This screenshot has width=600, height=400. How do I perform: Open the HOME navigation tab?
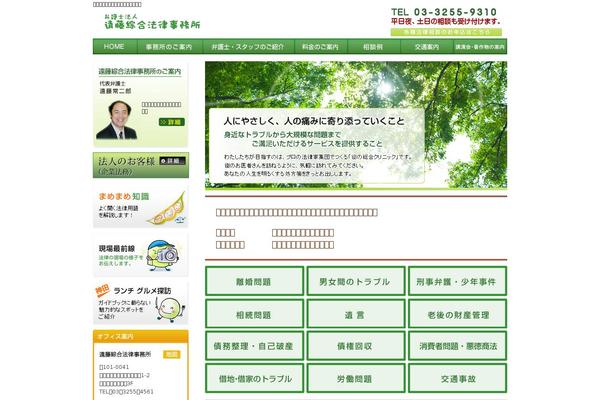pos(115,46)
